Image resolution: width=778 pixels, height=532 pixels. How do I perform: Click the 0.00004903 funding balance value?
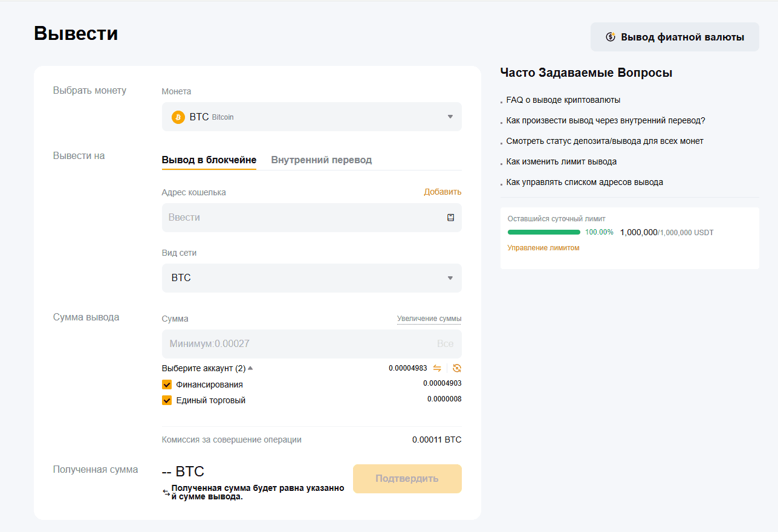442,383
